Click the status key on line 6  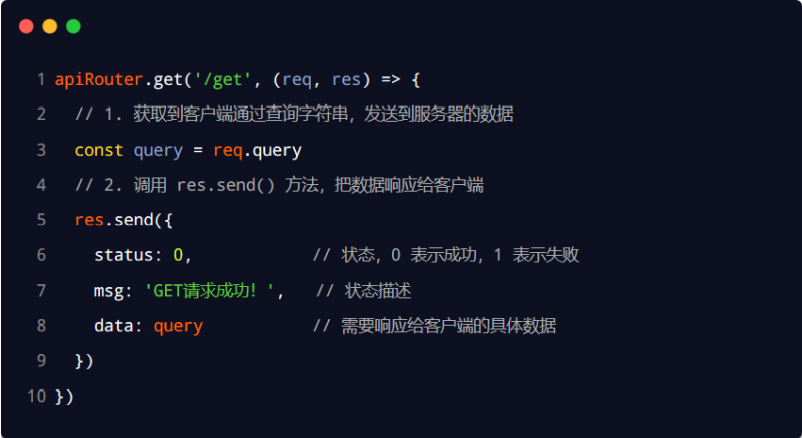pos(124,255)
